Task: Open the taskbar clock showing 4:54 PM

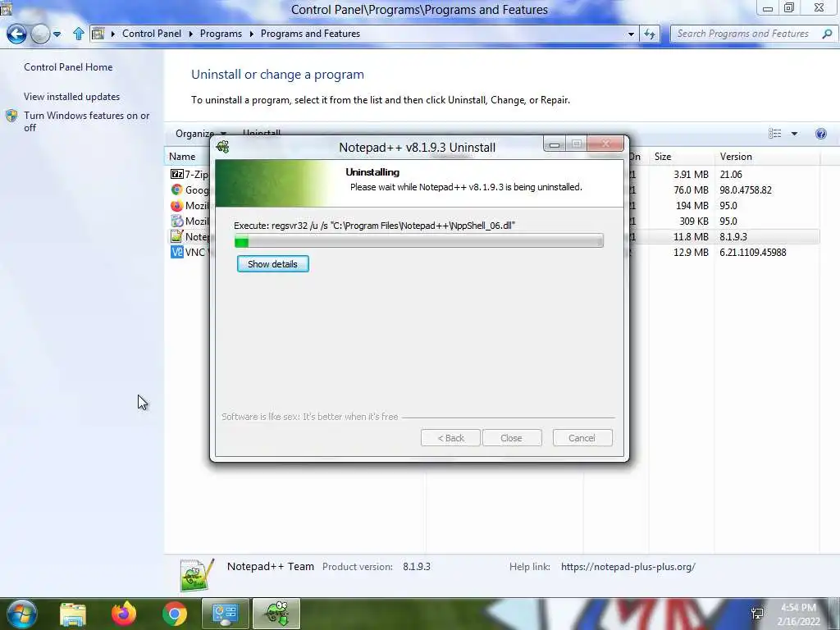Action: point(798,614)
